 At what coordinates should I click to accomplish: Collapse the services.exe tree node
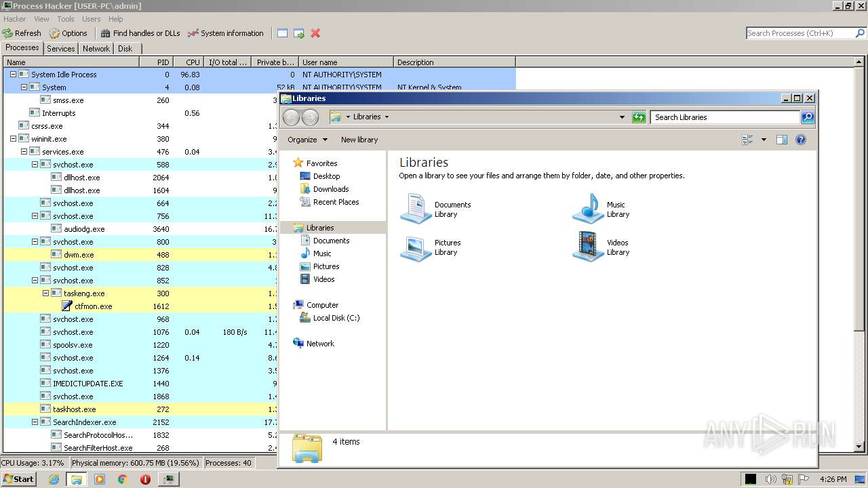[24, 152]
